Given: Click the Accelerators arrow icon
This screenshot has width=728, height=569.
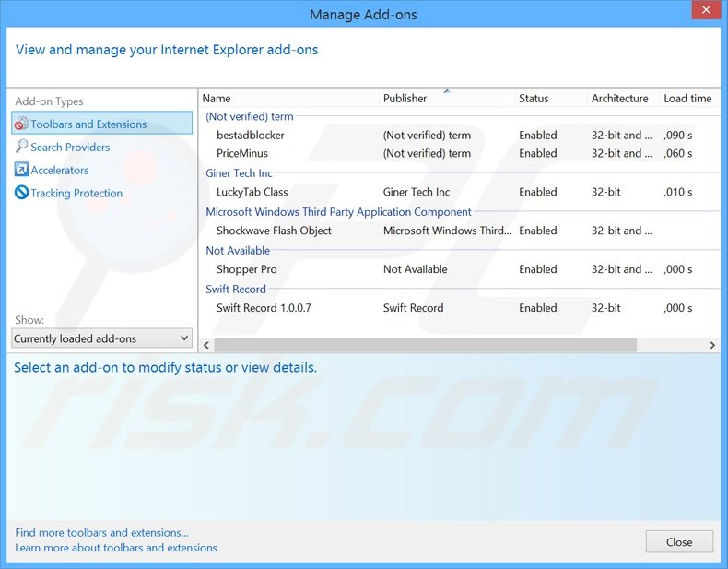Looking at the screenshot, I should tap(21, 170).
